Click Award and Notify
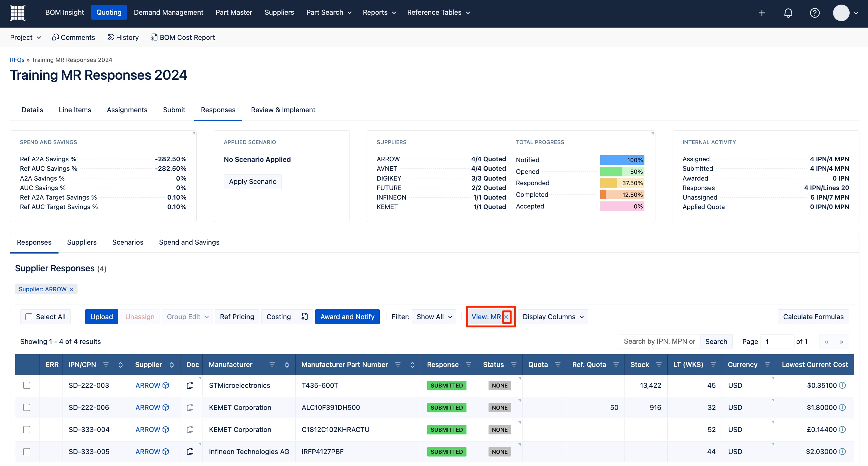 click(x=347, y=317)
